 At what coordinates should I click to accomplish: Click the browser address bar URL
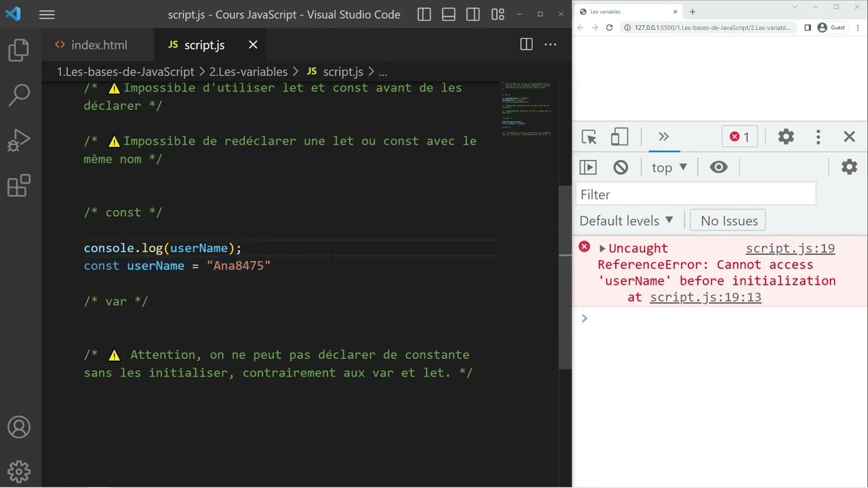click(x=712, y=28)
